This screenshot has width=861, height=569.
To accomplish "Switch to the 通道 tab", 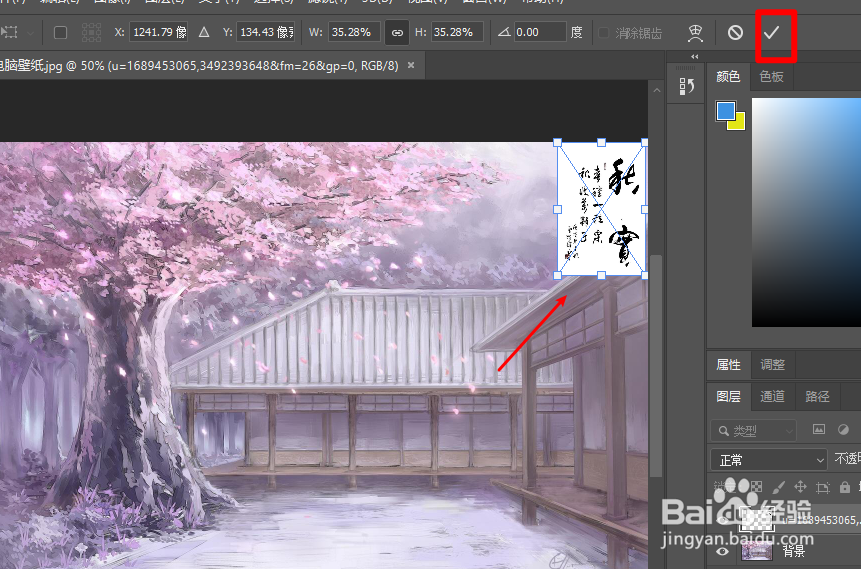I will [x=772, y=397].
